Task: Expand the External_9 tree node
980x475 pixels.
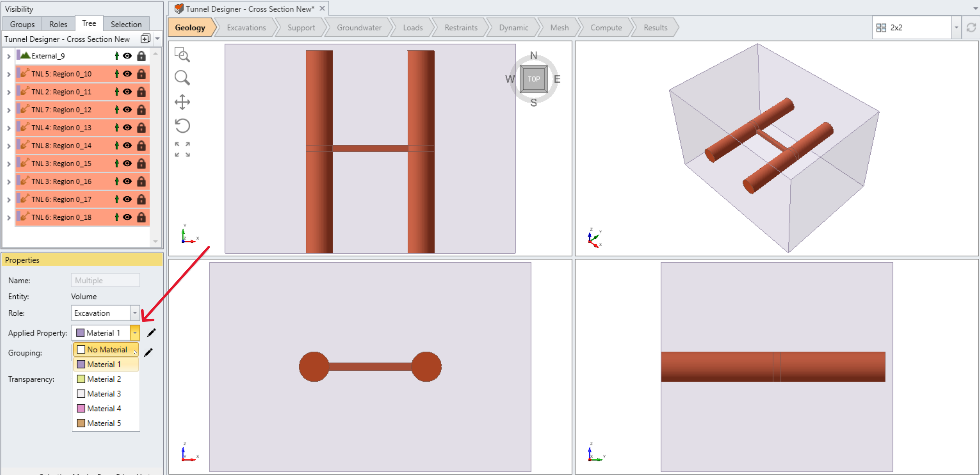Action: tap(9, 56)
